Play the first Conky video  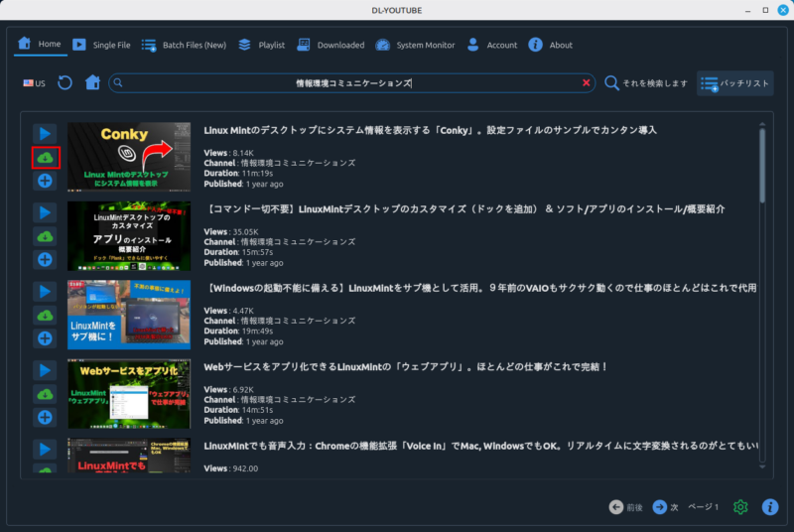coord(46,133)
